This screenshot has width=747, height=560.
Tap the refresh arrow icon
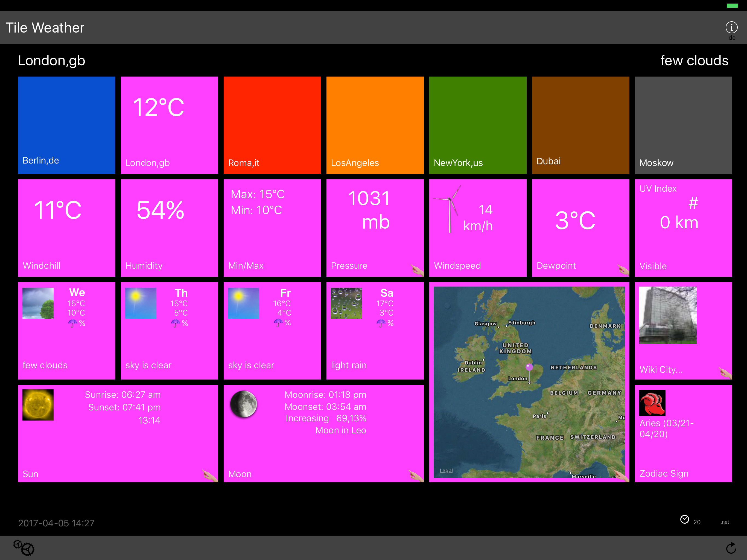(731, 548)
